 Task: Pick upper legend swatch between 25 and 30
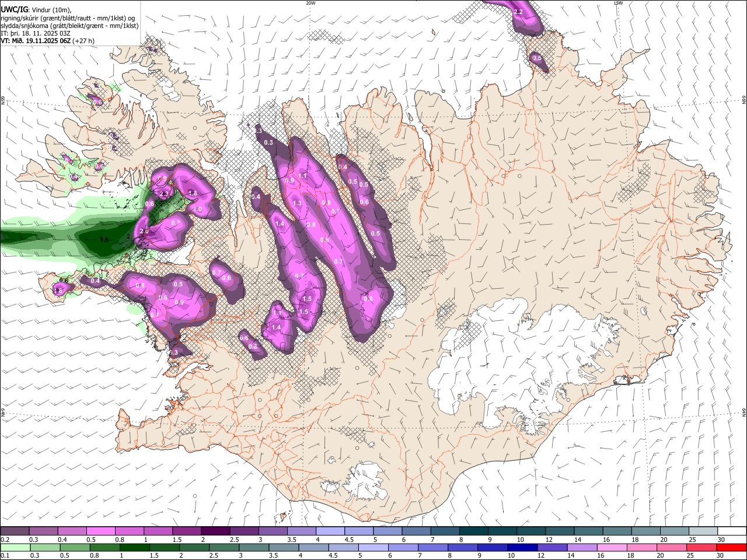(x=704, y=531)
